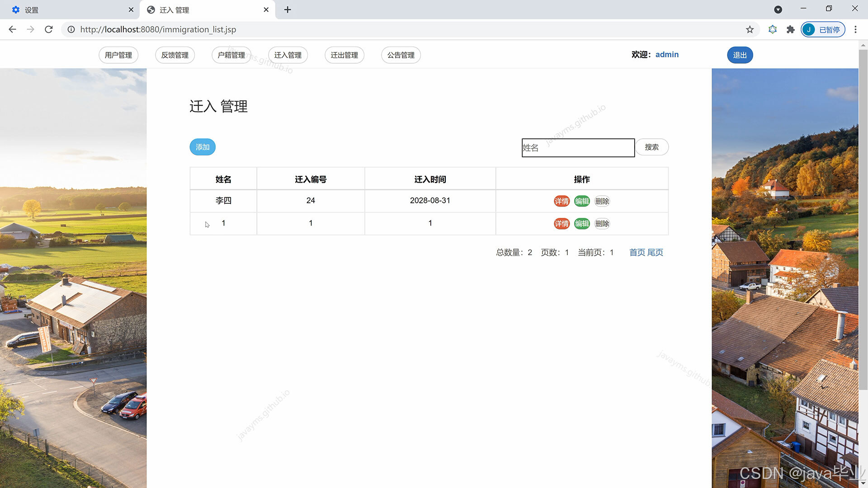Screen dimensions: 868x488
Task: Open the tab search dropdown arrow
Action: click(778, 9)
